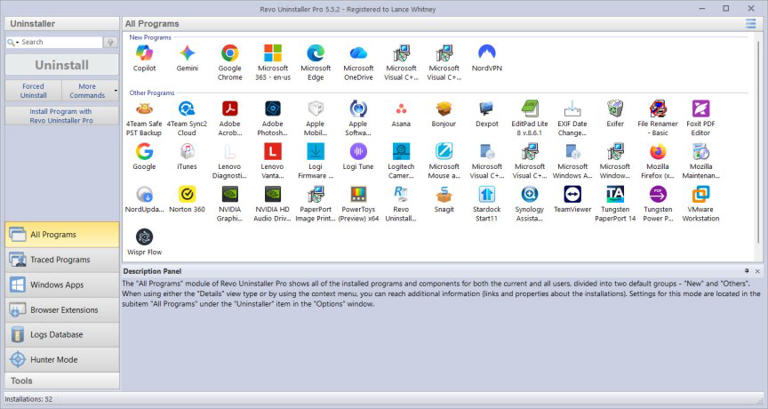The height and width of the screenshot is (409, 768).
Task: Open the Traced Programs module
Action: pos(62,260)
